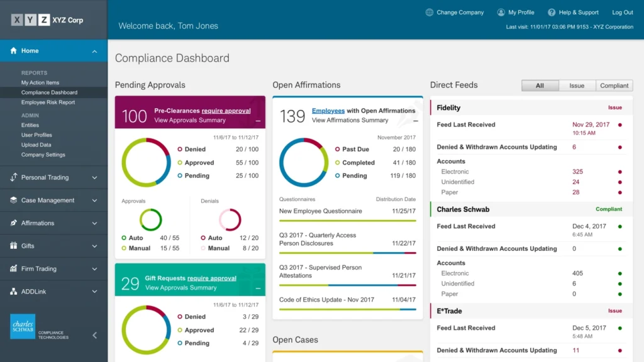Select the Firm Trading chart icon
644x362 pixels.
point(14,268)
